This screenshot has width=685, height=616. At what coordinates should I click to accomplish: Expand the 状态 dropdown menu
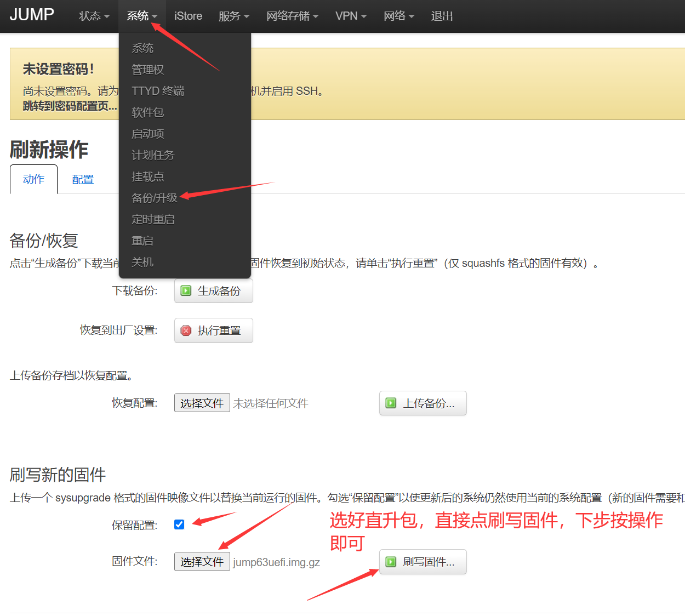tap(94, 16)
